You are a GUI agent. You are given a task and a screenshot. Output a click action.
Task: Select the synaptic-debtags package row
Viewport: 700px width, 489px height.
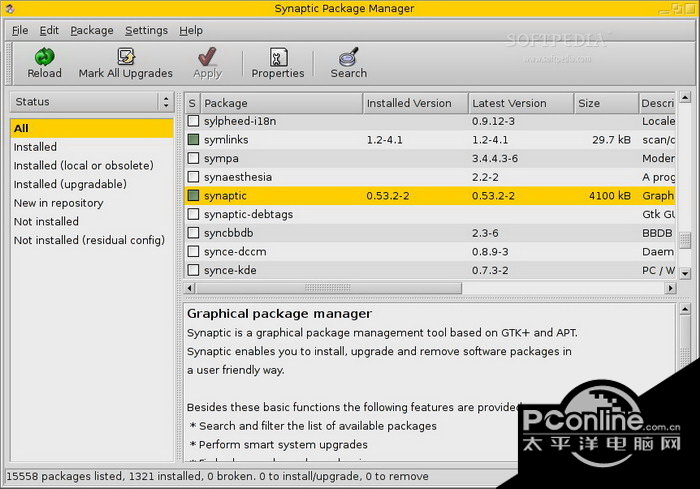(430, 214)
